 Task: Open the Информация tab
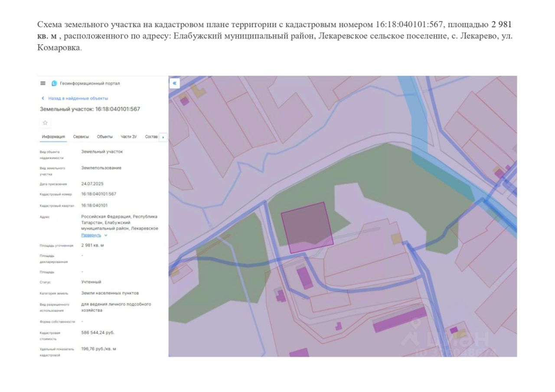coord(53,137)
